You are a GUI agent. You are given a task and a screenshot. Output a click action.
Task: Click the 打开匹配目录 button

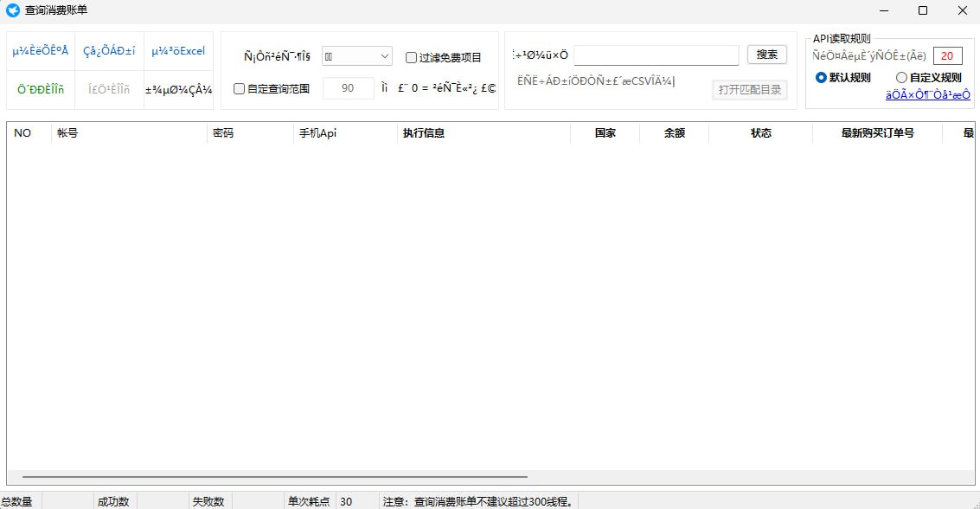click(749, 89)
